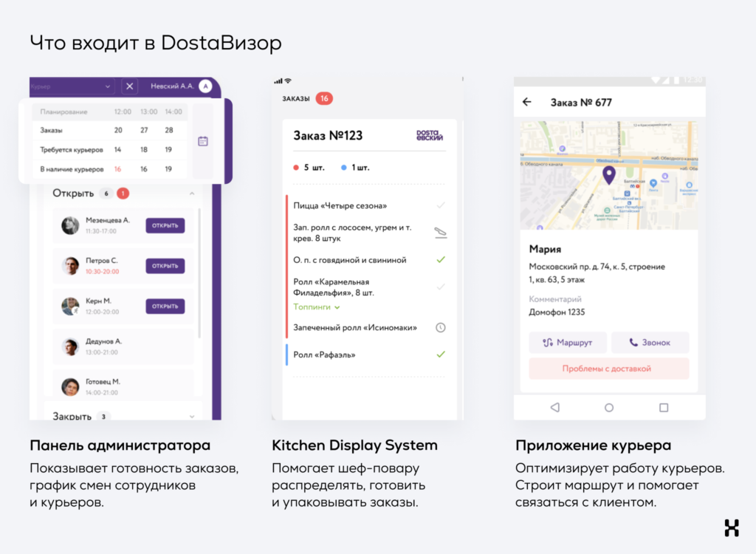Click the calendar icon in admin panel
The height and width of the screenshot is (554, 756).
tap(203, 140)
